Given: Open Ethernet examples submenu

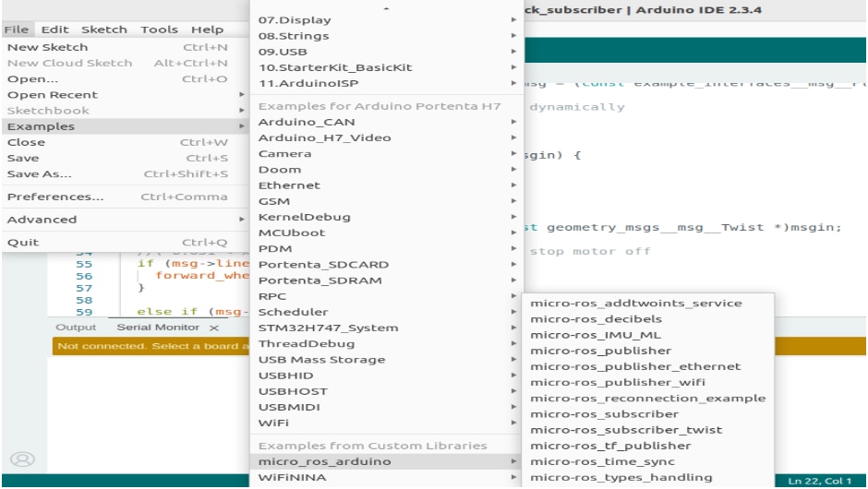Looking at the screenshot, I should (x=386, y=185).
